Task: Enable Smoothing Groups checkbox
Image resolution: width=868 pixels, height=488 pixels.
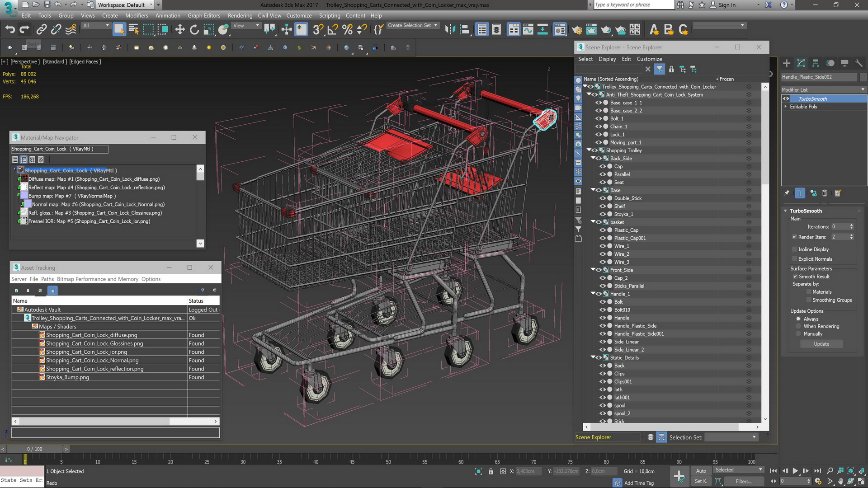Action: pos(809,300)
